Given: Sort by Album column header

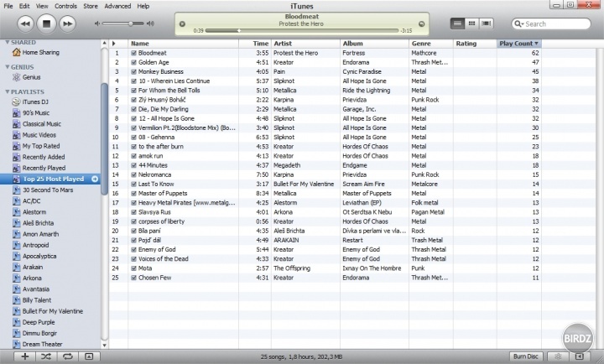Looking at the screenshot, I should (x=374, y=44).
